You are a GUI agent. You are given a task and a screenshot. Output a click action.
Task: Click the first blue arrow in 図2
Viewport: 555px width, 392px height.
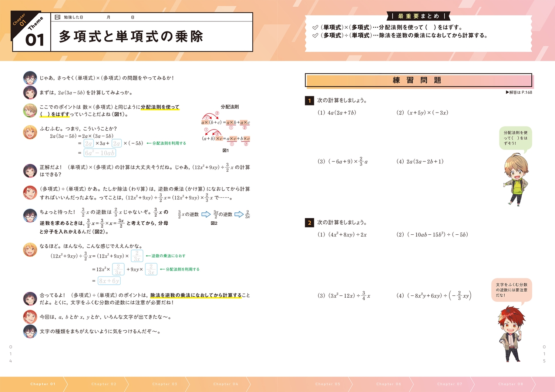coord(206,214)
